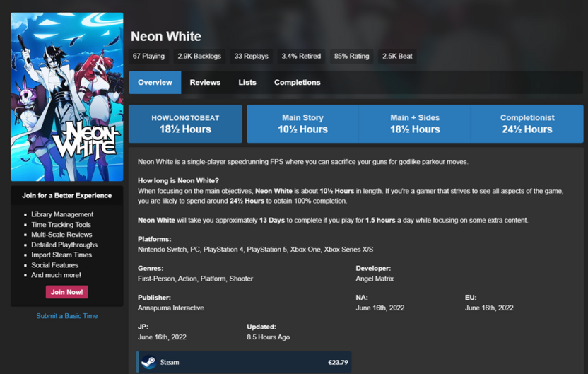Click the EU release date 'June 16th, 2022'
The height and width of the screenshot is (374, 588).
coord(489,308)
